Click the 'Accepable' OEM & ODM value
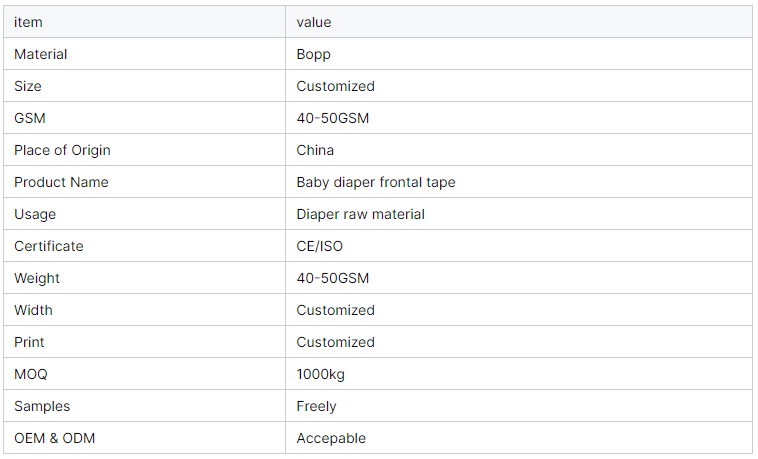The width and height of the screenshot is (758, 459). (331, 438)
